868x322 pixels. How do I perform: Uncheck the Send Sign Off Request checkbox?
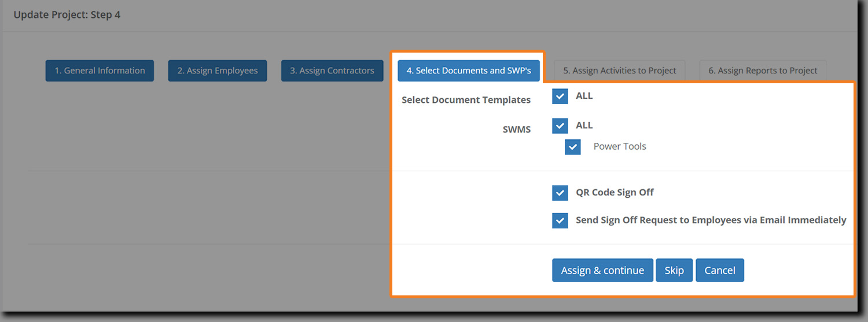click(x=560, y=220)
